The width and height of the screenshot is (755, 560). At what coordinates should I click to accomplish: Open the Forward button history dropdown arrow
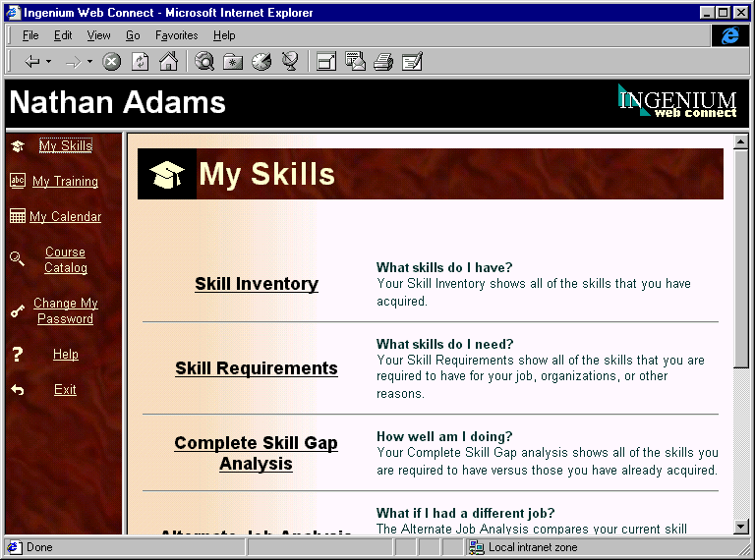89,62
